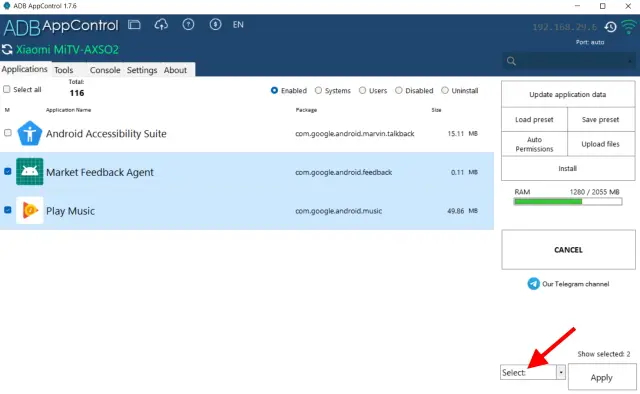Open the Tools tab
Viewport: 640px width, 394px height.
64,70
